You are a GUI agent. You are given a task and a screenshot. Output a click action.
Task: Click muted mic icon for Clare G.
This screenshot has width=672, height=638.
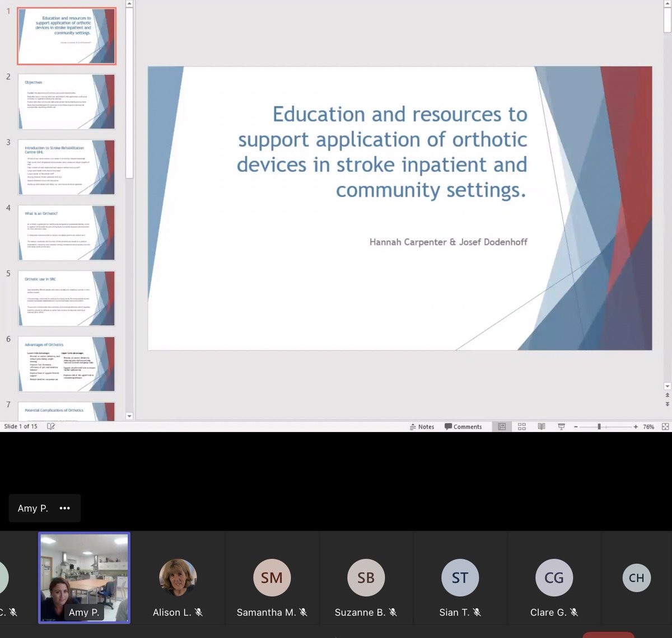coord(574,612)
